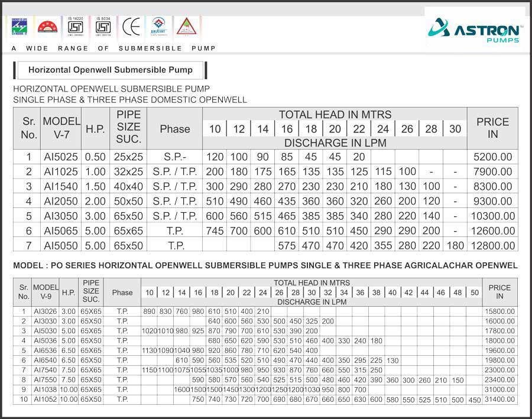Click price '12800.00'
Image resolution: width=532 pixels, height=419 pixels.
pos(492,245)
